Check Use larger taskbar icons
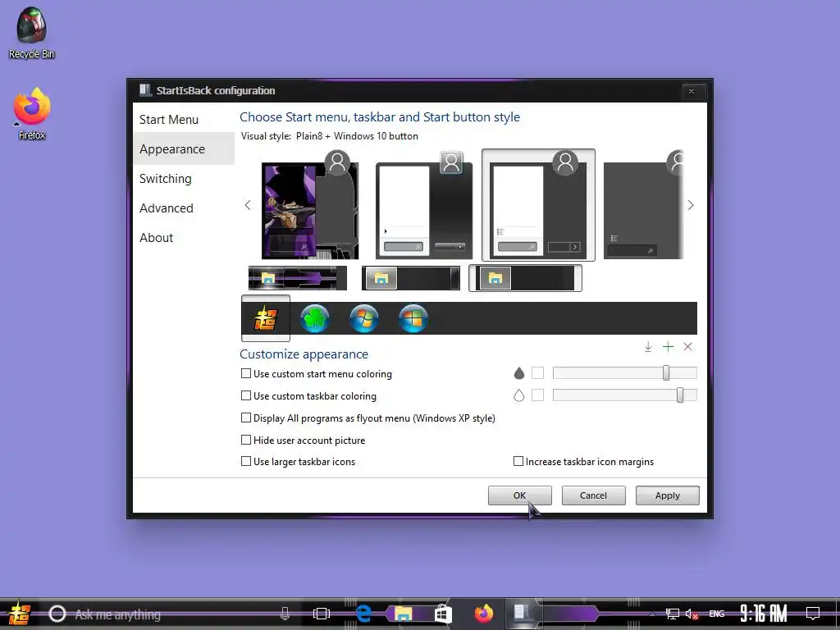840x630 pixels. pyautogui.click(x=246, y=461)
